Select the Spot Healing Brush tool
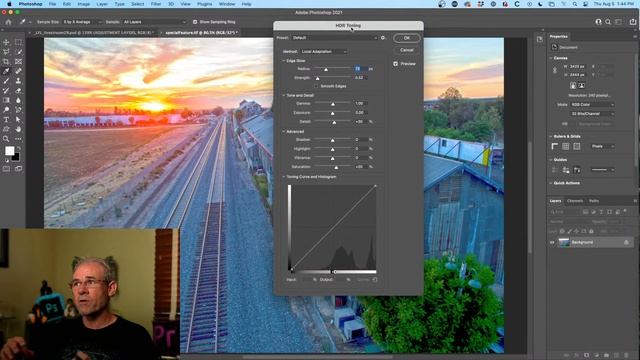640x360 pixels. point(18,71)
